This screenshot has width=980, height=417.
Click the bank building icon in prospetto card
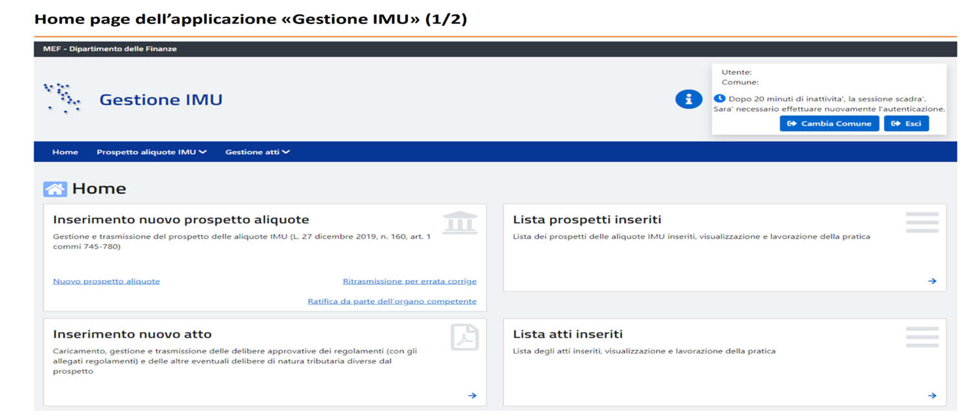[x=460, y=223]
